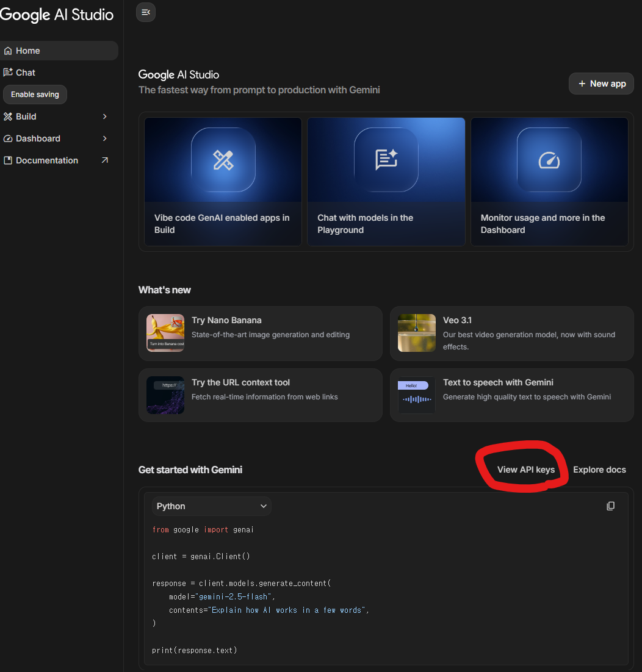642x672 pixels.
Task: Open the Vibe code GenAI apps card
Action: pyautogui.click(x=223, y=182)
